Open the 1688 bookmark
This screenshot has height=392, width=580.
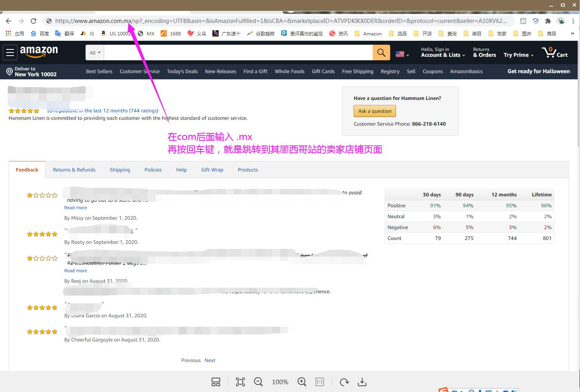click(171, 33)
